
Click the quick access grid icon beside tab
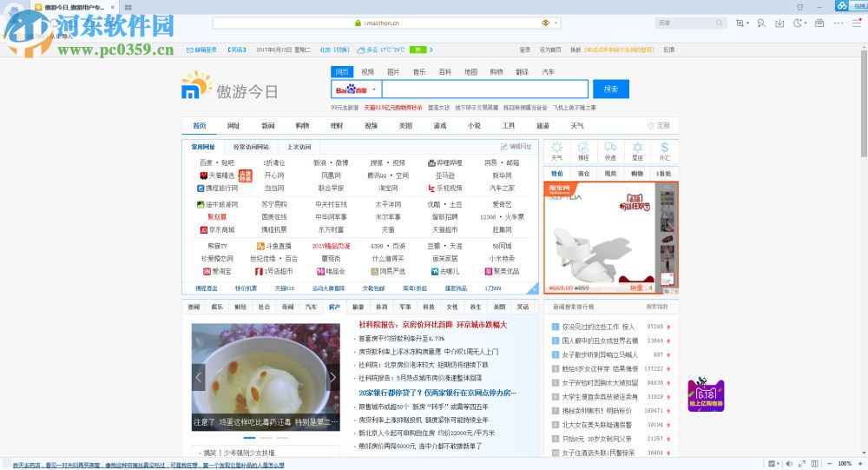click(x=128, y=7)
